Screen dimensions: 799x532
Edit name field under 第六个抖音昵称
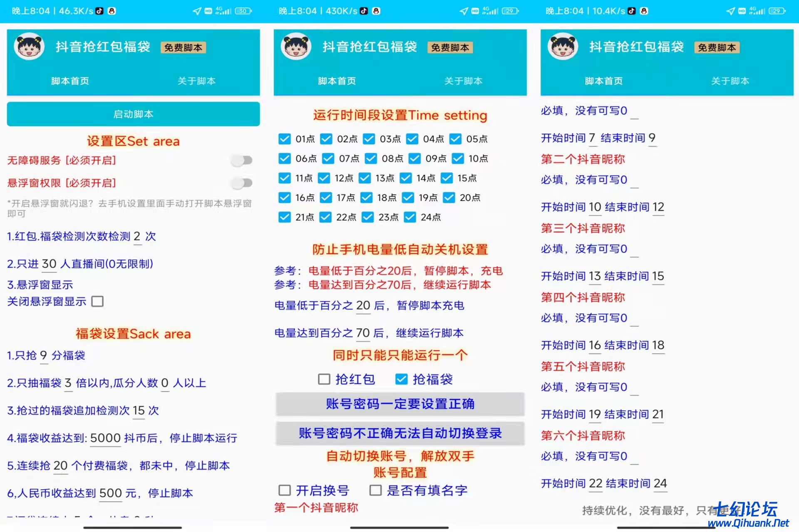[x=634, y=457]
